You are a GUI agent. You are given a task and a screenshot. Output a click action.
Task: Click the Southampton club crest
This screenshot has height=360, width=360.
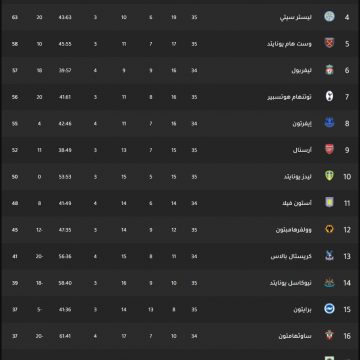point(329,336)
